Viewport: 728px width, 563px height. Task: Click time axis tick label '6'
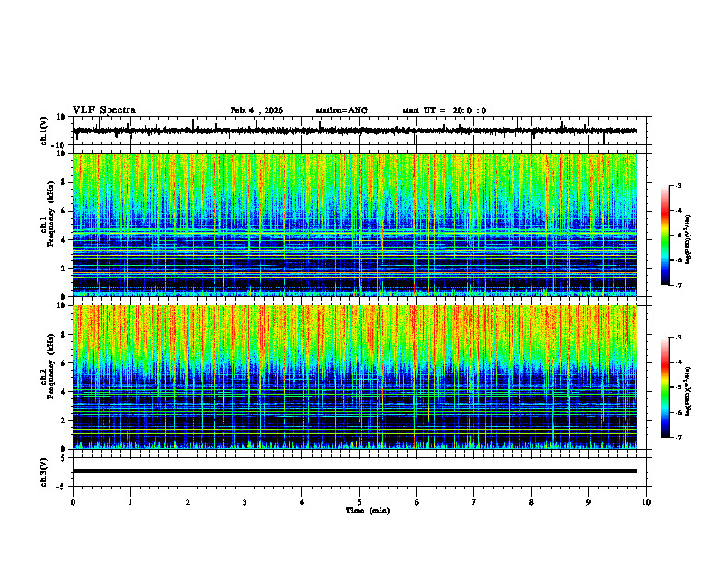coord(417,502)
